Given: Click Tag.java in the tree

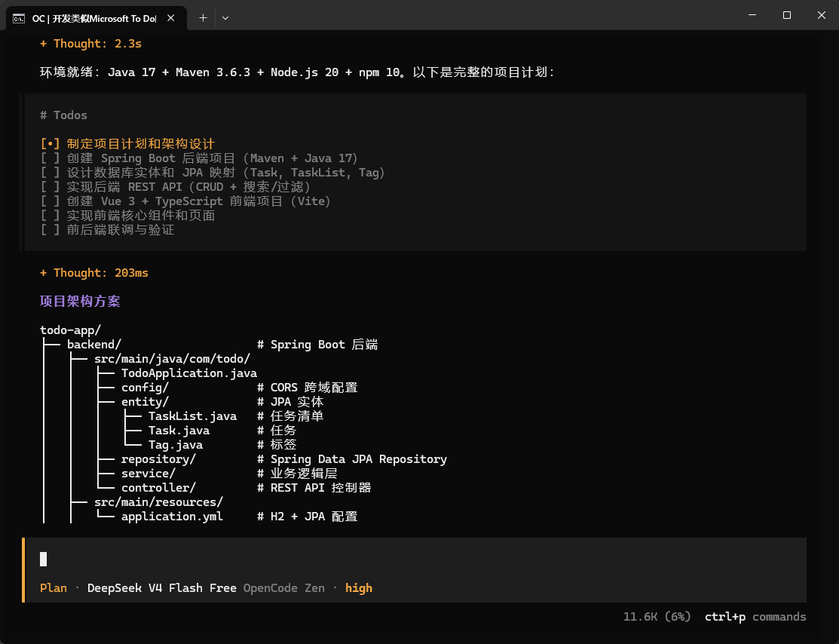Looking at the screenshot, I should [176, 446].
